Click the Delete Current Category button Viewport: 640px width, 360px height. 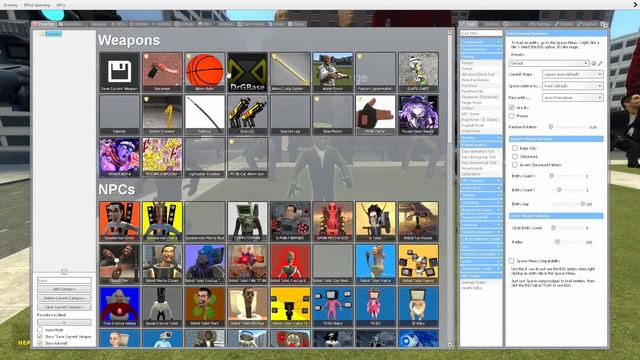coord(64,298)
